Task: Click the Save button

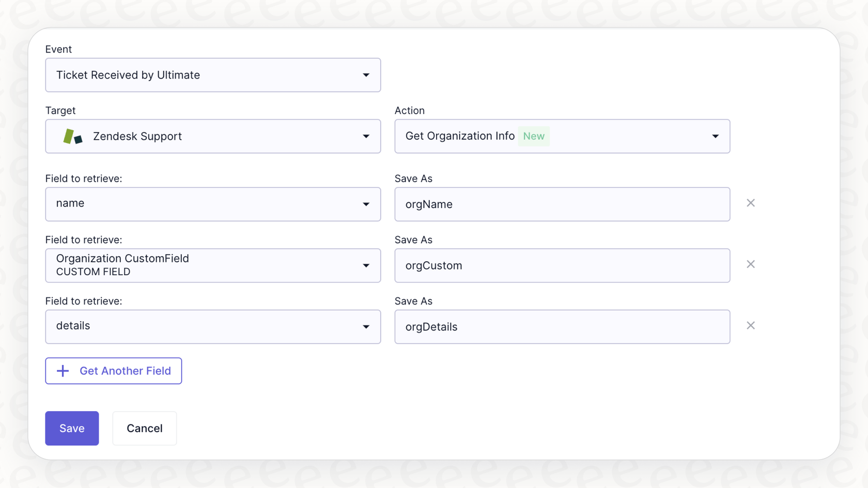Action: [72, 428]
